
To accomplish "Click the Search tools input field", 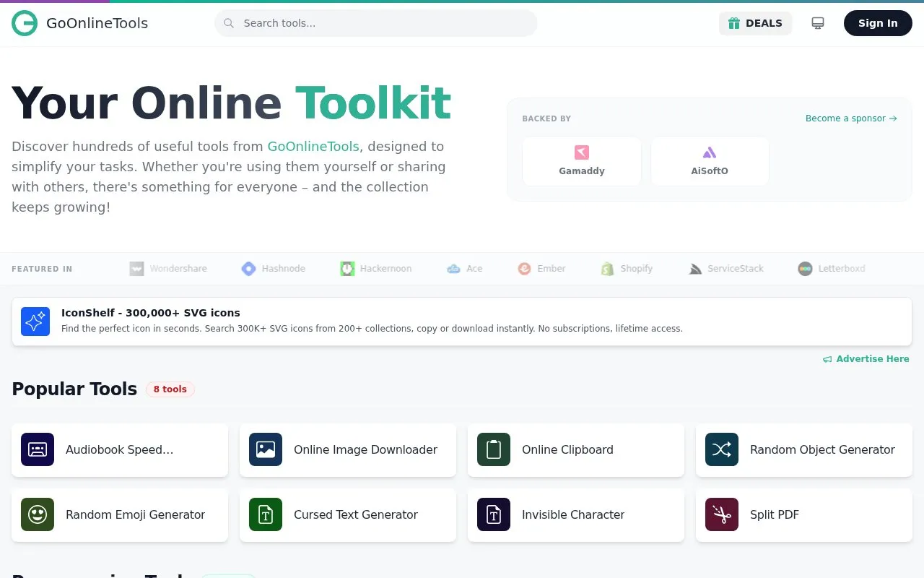I will (375, 23).
